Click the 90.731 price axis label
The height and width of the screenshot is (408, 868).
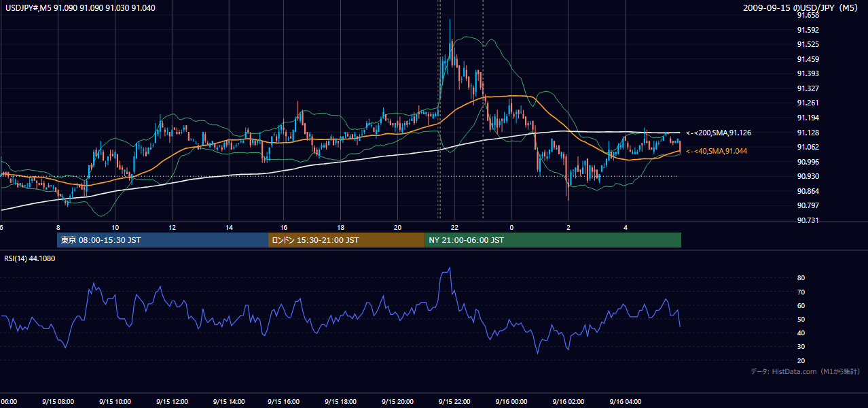pos(807,220)
